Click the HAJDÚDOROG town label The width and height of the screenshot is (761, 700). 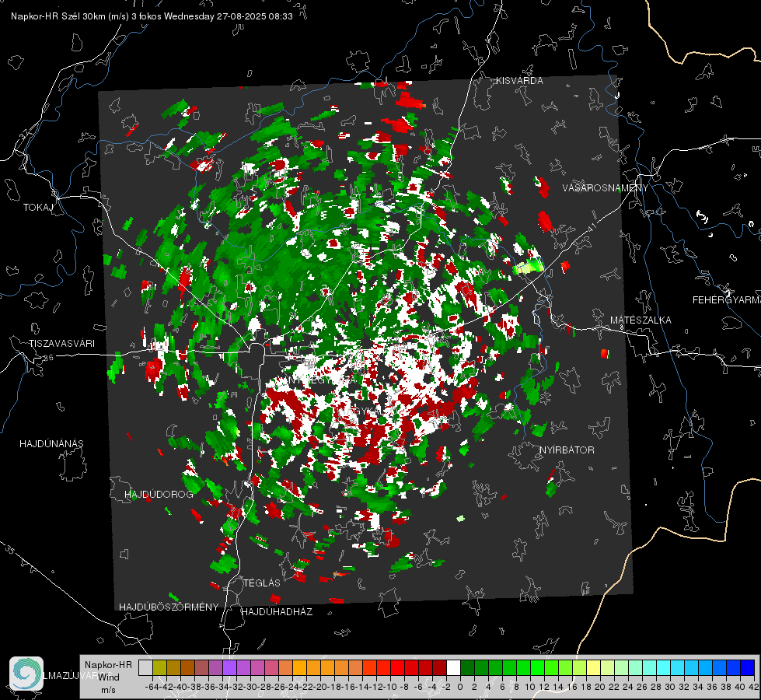(x=159, y=494)
